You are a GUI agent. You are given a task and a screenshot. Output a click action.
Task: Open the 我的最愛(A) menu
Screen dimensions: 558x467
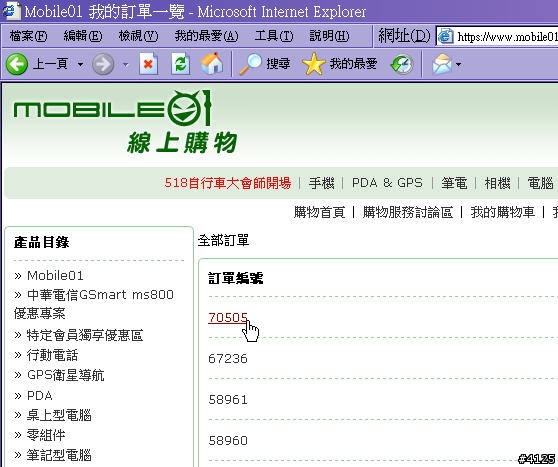[x=206, y=36]
